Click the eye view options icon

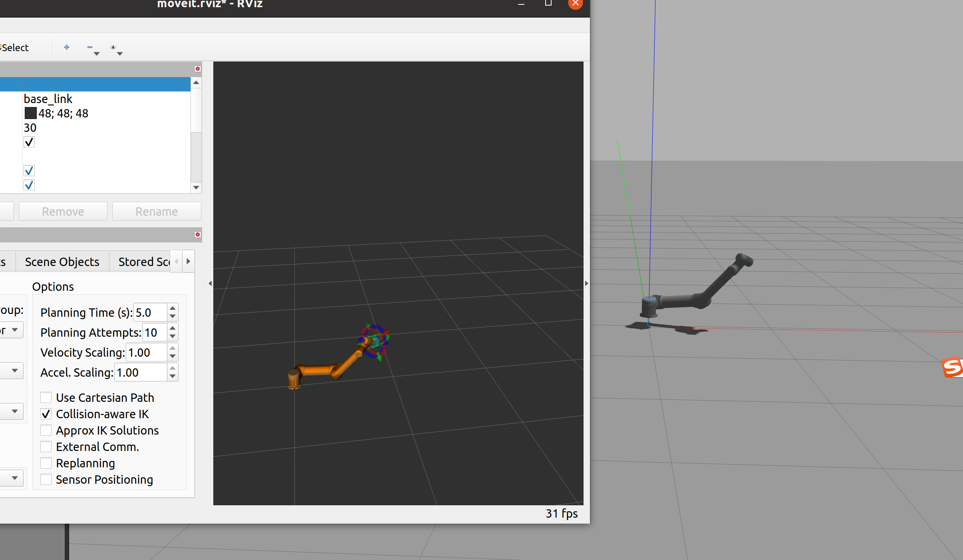113,47
